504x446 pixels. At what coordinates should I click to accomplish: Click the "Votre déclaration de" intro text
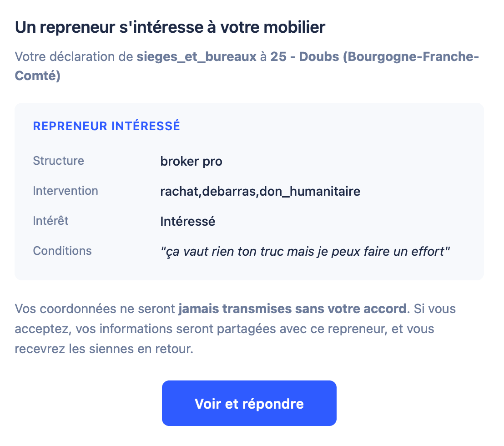73,58
